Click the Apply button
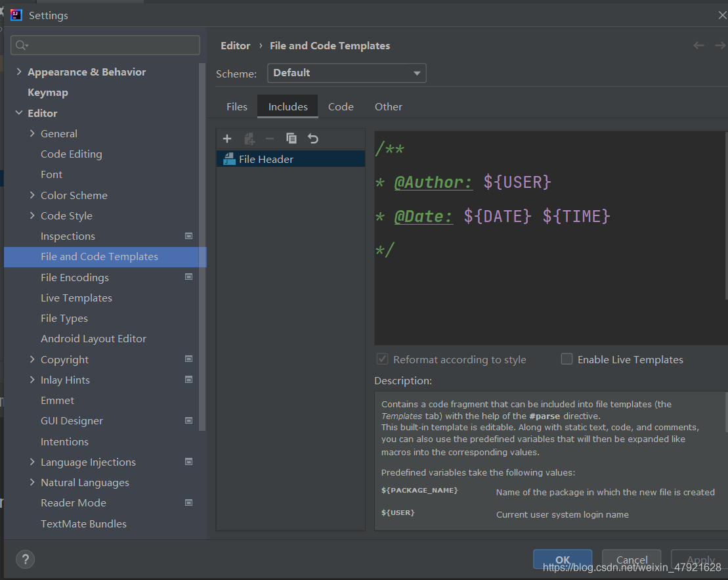This screenshot has width=728, height=580. point(700,560)
